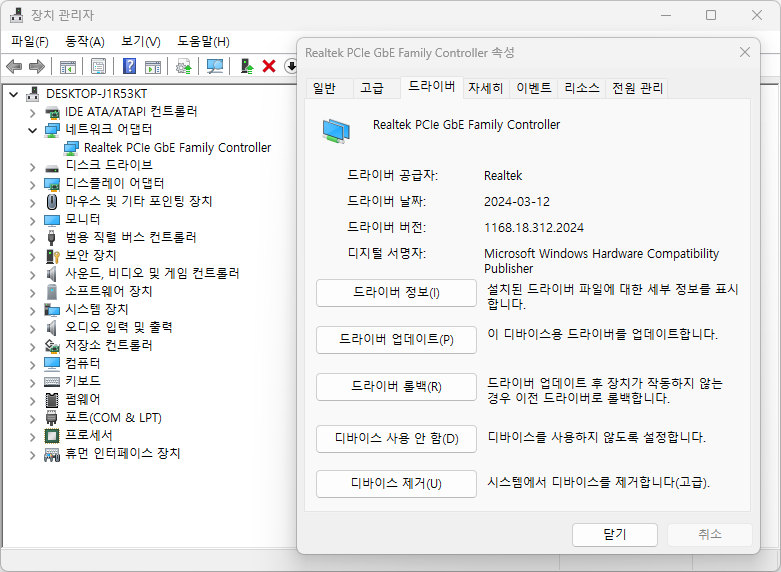This screenshot has height=572, width=781.
Task: Expand the 오디오 입력 및 출력 category
Action: (x=32, y=329)
